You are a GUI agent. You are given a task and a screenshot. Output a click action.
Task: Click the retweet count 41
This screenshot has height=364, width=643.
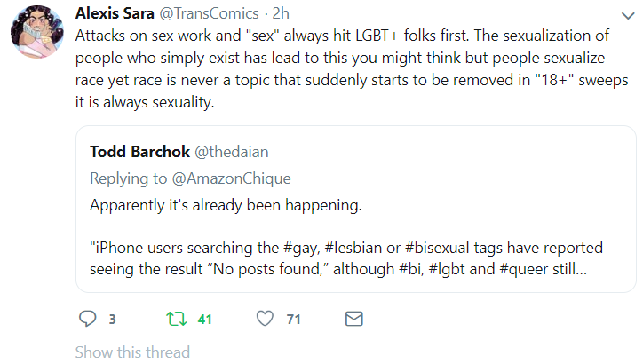[204, 319]
